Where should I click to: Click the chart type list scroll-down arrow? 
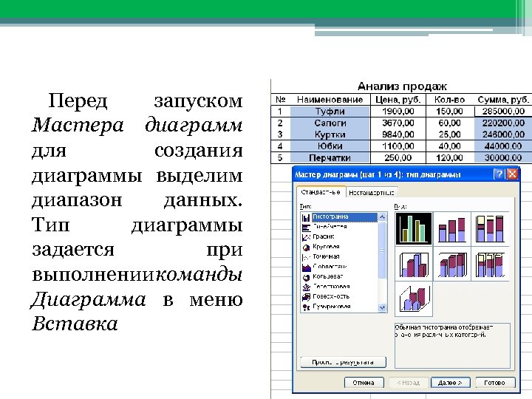click(x=383, y=307)
